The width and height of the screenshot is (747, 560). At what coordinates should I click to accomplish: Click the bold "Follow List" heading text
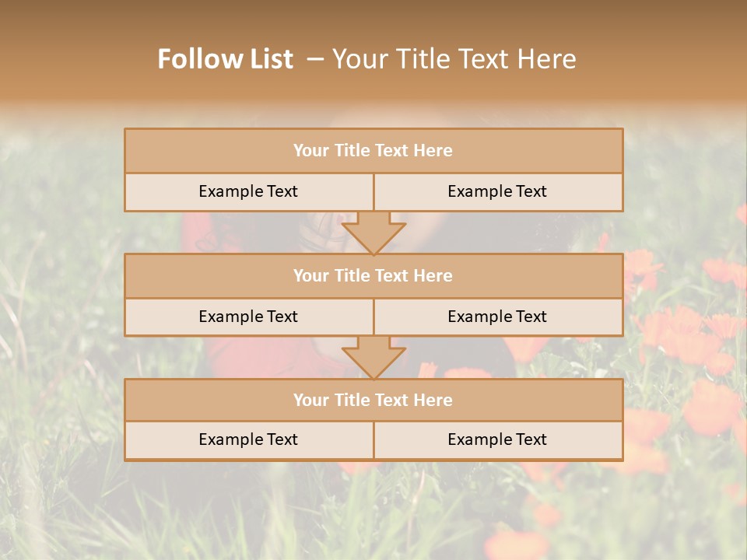tap(225, 59)
